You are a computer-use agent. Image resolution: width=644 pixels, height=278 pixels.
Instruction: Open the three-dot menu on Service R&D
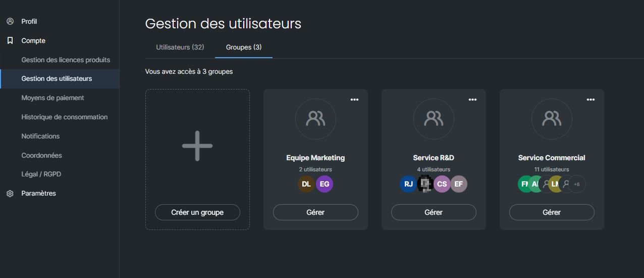472,100
